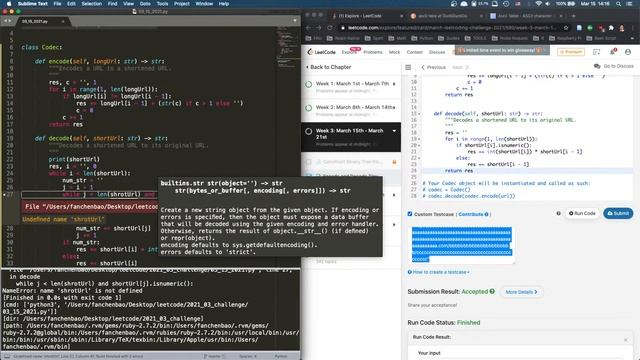Toggle the Week 2 completion circle
This screenshot has height=360, width=640.
pos(309,108)
